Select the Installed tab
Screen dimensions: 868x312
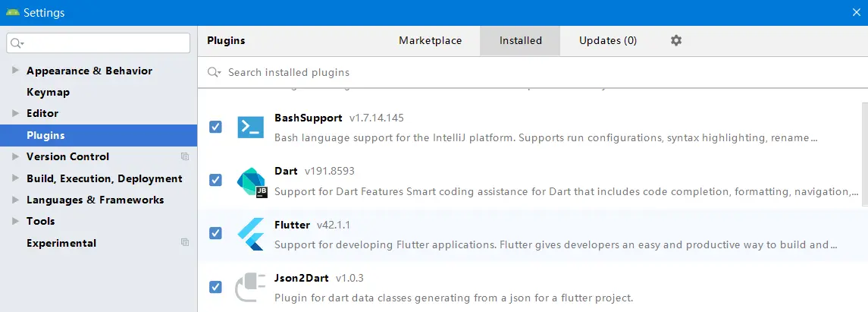tap(520, 40)
